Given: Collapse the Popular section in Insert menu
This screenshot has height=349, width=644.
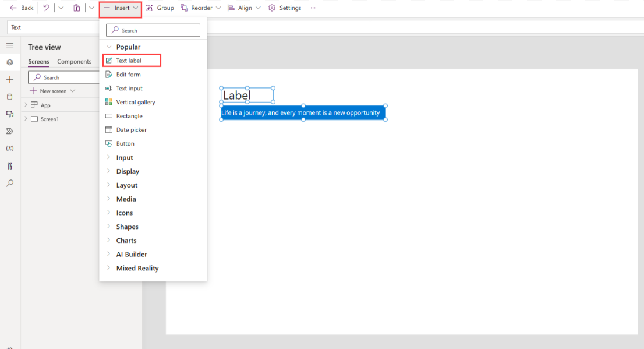Looking at the screenshot, I should [x=109, y=47].
